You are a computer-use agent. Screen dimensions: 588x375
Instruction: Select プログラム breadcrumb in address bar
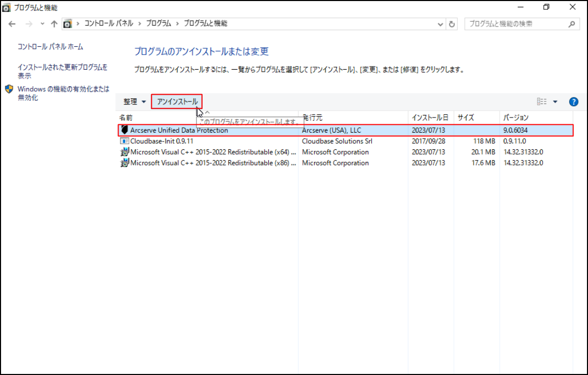click(x=159, y=23)
